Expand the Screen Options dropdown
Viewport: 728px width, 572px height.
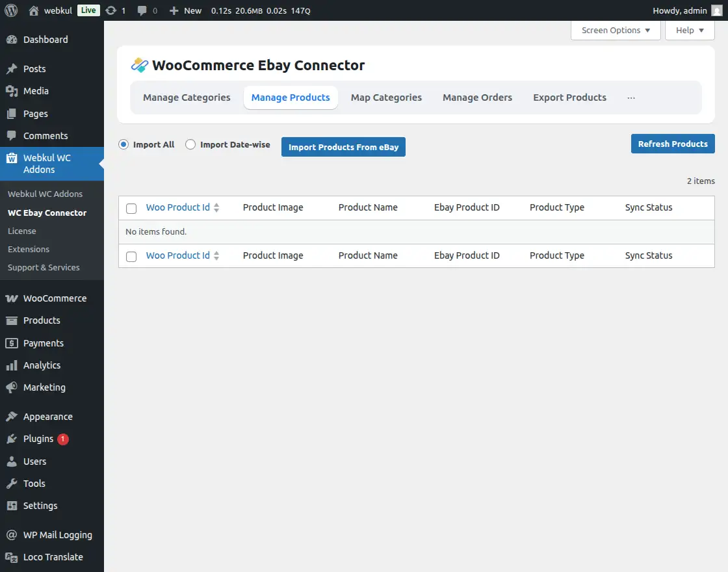(x=616, y=30)
